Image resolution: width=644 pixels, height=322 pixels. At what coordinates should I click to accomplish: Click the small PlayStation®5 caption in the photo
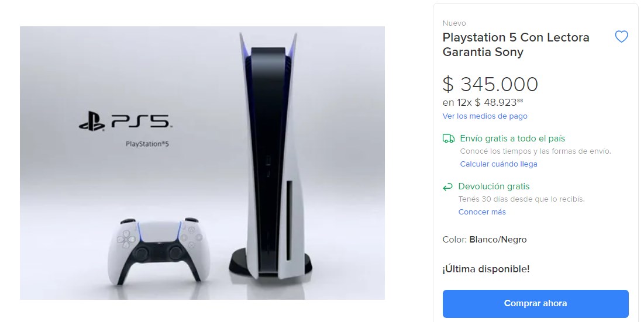147,144
